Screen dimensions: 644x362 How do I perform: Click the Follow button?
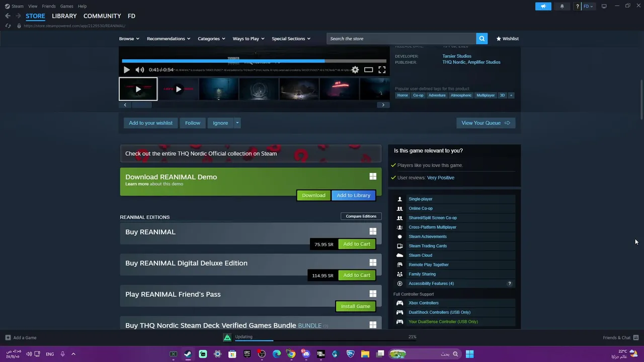pos(193,123)
